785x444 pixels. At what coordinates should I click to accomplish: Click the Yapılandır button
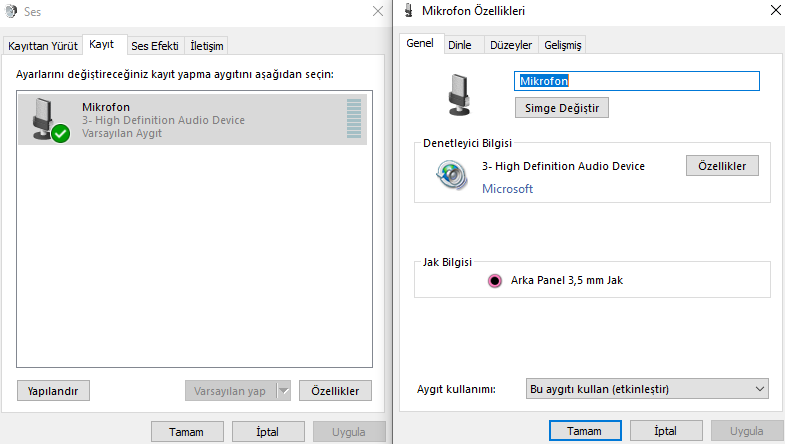pyautogui.click(x=54, y=391)
